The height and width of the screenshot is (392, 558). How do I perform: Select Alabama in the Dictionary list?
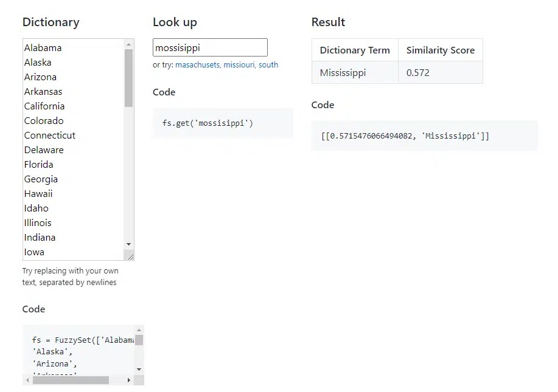(43, 47)
